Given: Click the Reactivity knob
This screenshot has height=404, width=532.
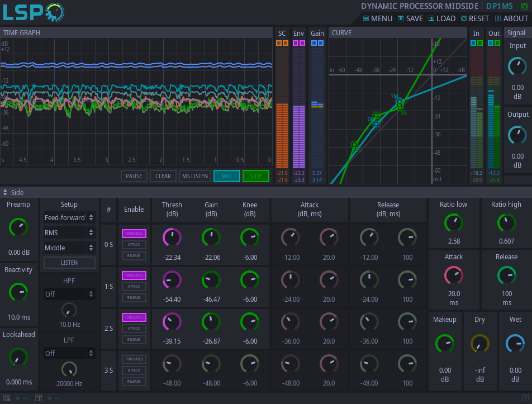Looking at the screenshot, I should coord(18,292).
